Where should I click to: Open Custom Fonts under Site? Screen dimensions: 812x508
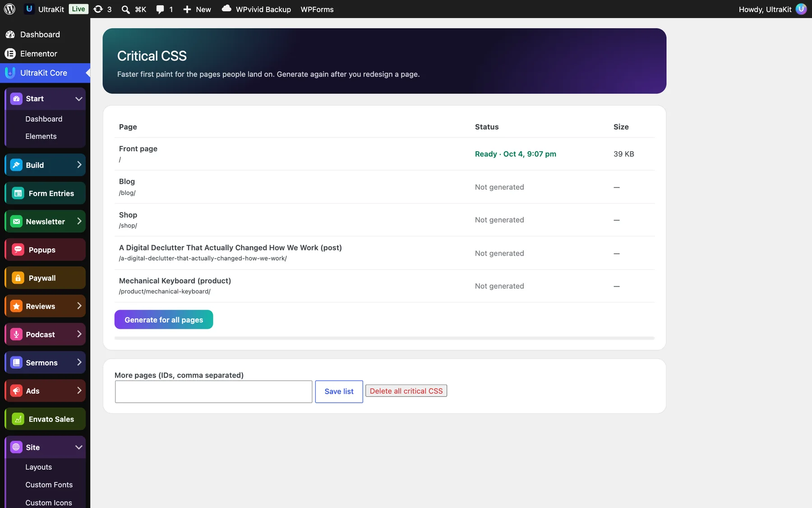pos(49,485)
